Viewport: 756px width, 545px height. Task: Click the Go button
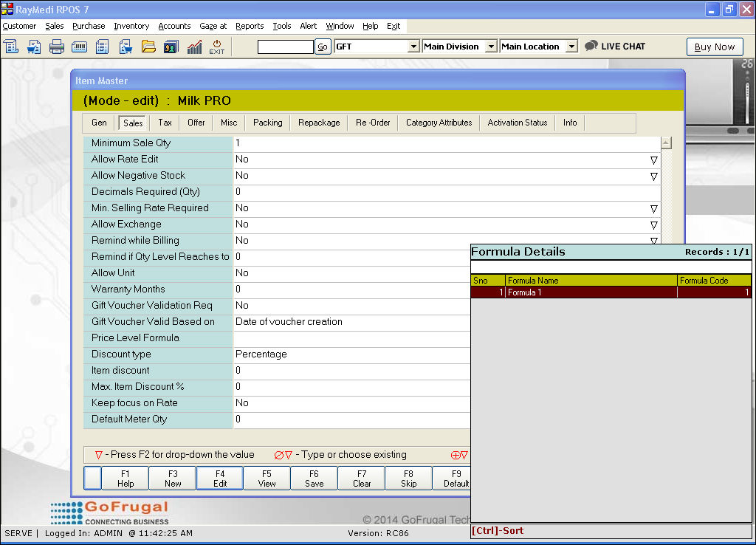coord(323,47)
